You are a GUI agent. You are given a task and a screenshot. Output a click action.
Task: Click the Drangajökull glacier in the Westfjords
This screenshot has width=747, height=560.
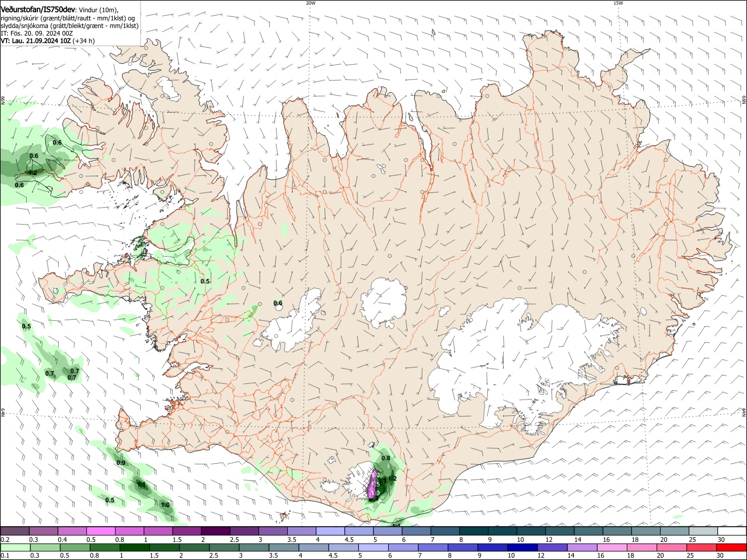(x=170, y=88)
